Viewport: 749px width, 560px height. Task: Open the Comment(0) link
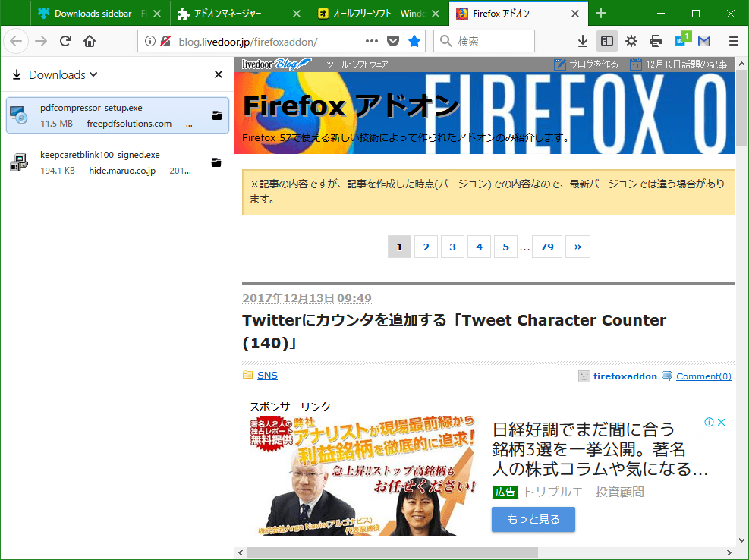[x=703, y=376]
